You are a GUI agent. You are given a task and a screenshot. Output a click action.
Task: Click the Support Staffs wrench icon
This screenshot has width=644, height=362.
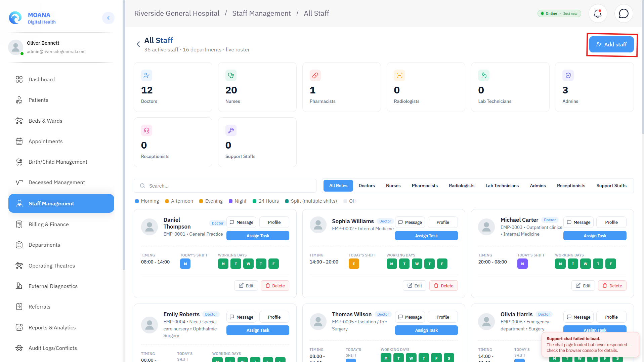[x=231, y=130]
